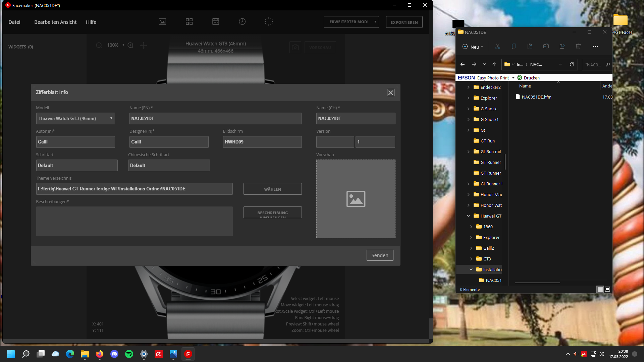The image size is (644, 362).
Task: Paste icon in Explorer toolbar
Action: tap(530, 47)
